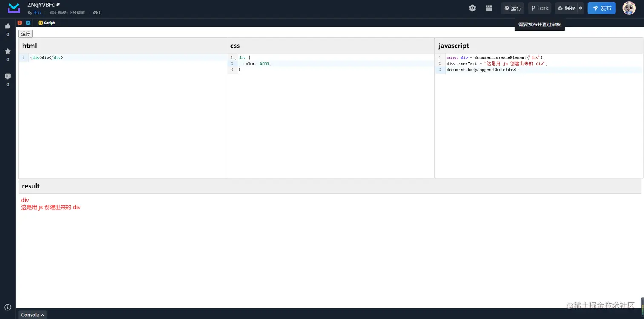Fork this code snippet
Viewport: 644px width, 319px height.
[x=540, y=8]
